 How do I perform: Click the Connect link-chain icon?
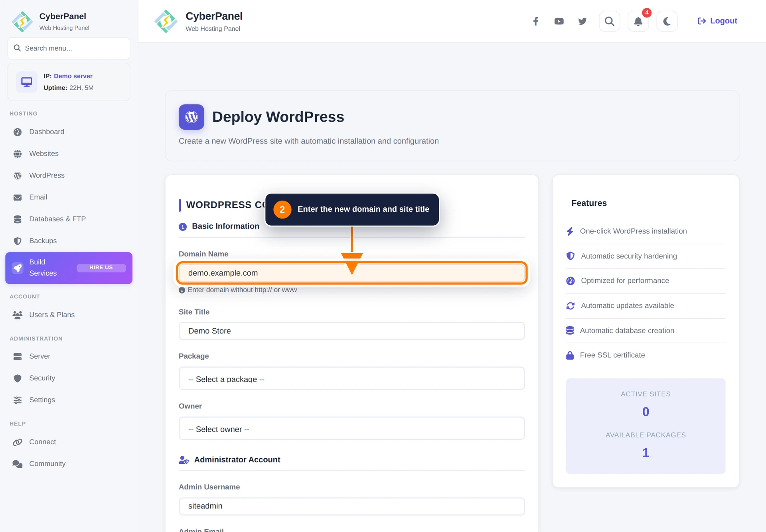[18, 442]
